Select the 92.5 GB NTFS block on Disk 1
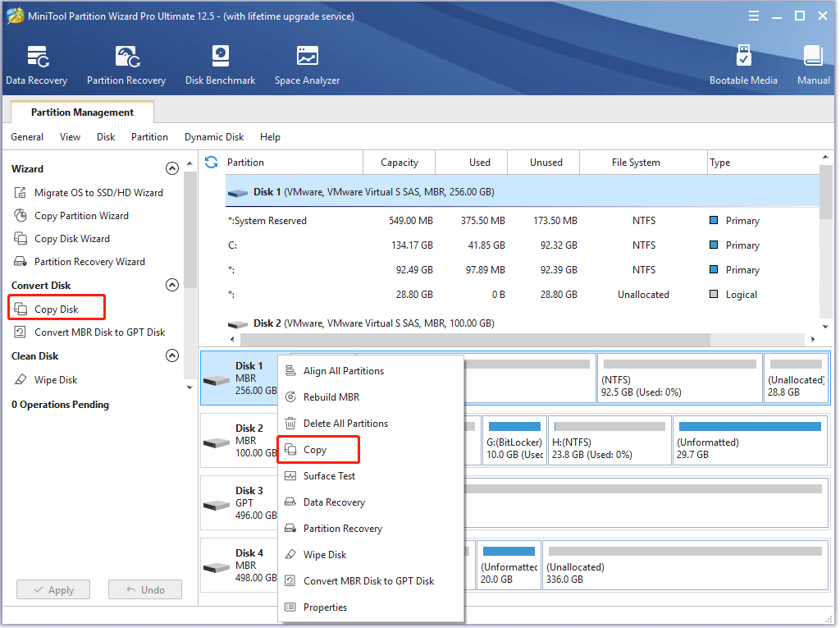The image size is (840, 628). [679, 378]
